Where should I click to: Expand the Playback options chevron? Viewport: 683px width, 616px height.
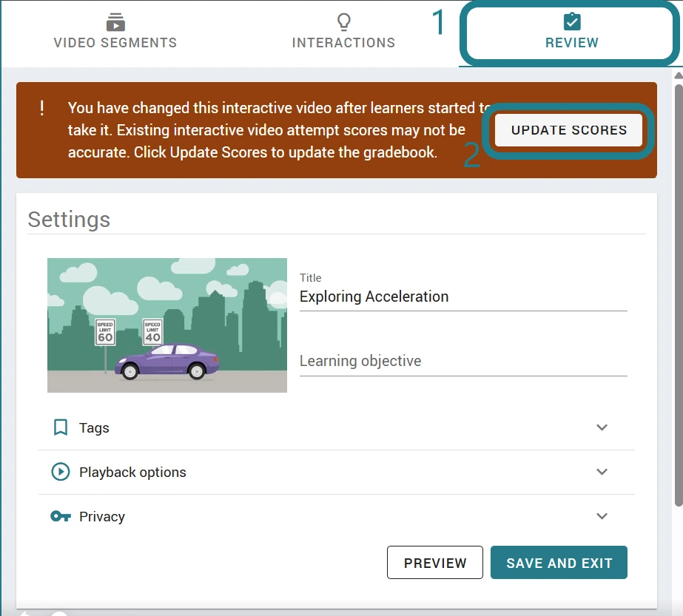(602, 472)
